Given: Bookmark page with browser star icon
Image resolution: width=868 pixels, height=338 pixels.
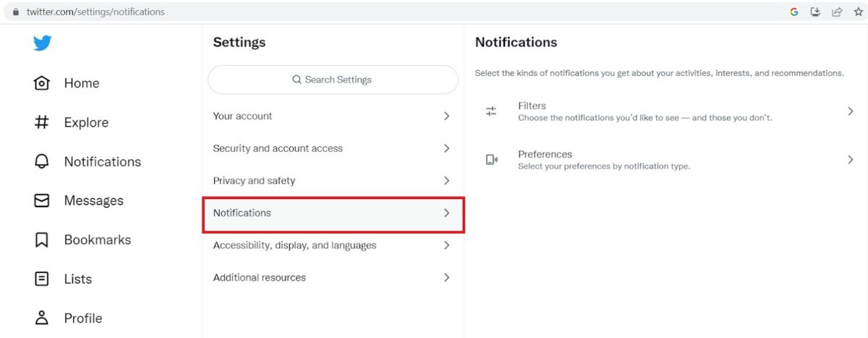Looking at the screenshot, I should 858,12.
